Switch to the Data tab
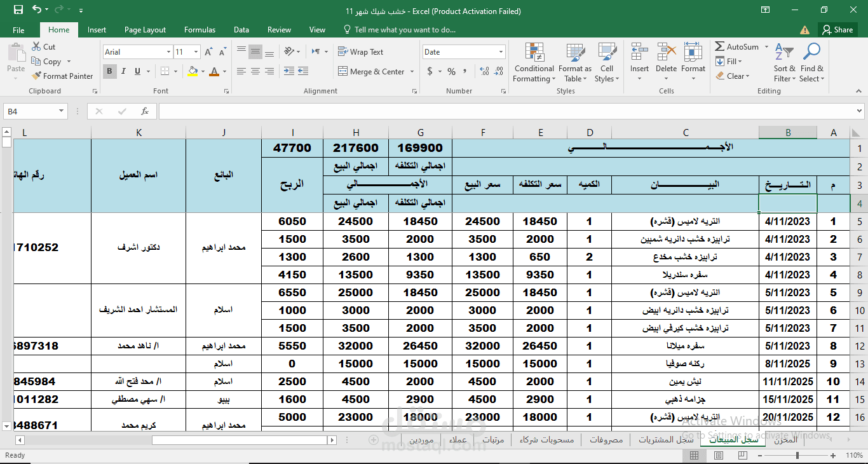 [241, 30]
